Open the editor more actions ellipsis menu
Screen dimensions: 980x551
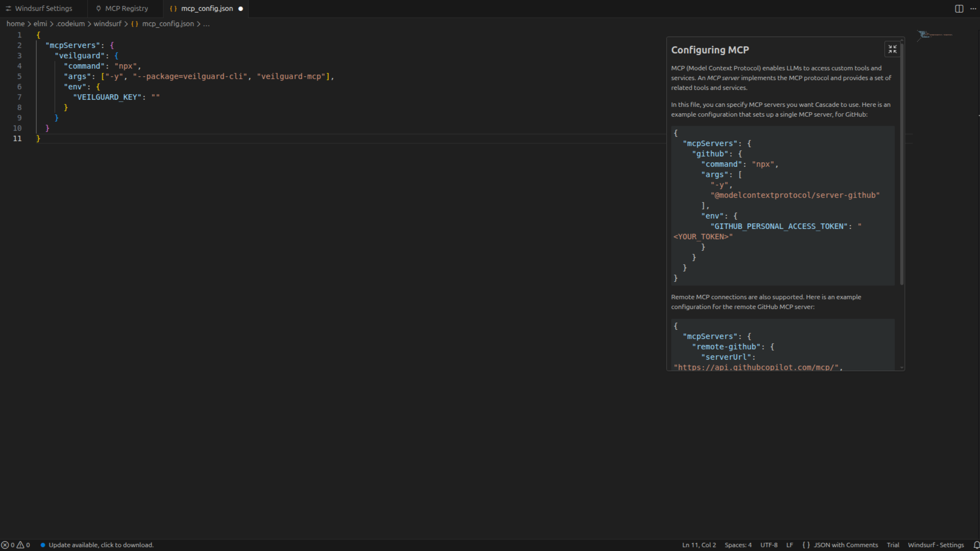coord(973,9)
